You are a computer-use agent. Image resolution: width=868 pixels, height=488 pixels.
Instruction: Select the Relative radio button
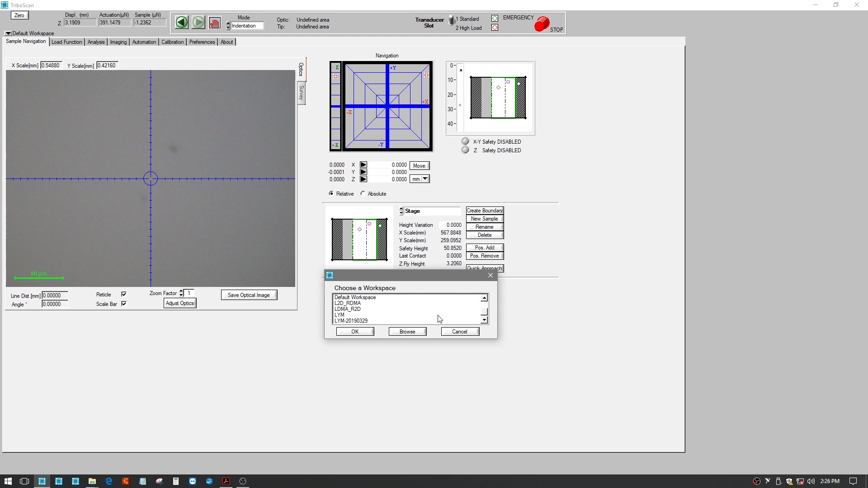click(331, 193)
